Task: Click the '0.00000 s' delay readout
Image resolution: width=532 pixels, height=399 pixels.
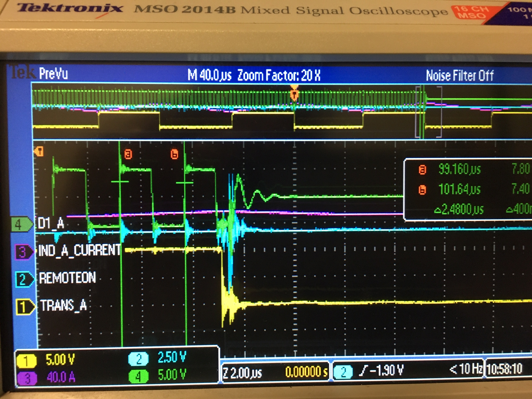Action: 306,372
